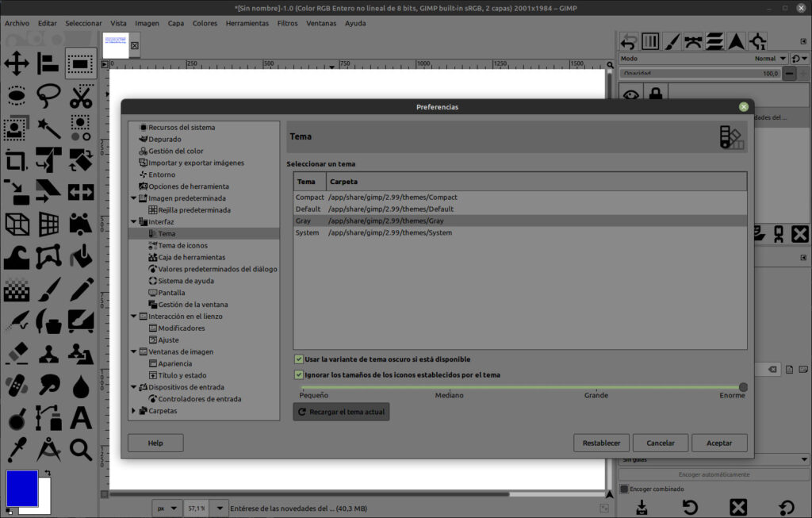Select the Color Picker eyedropper tool
This screenshot has width=812, height=518.
click(17, 449)
